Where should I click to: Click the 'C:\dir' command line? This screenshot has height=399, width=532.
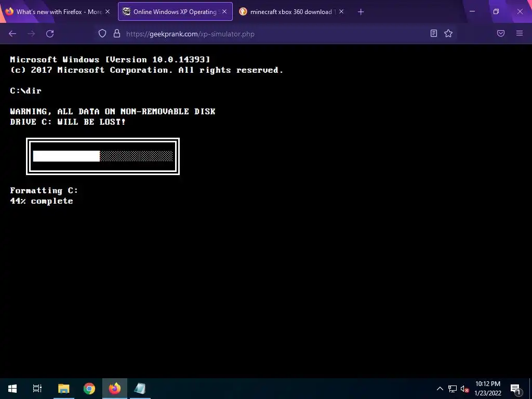26,90
